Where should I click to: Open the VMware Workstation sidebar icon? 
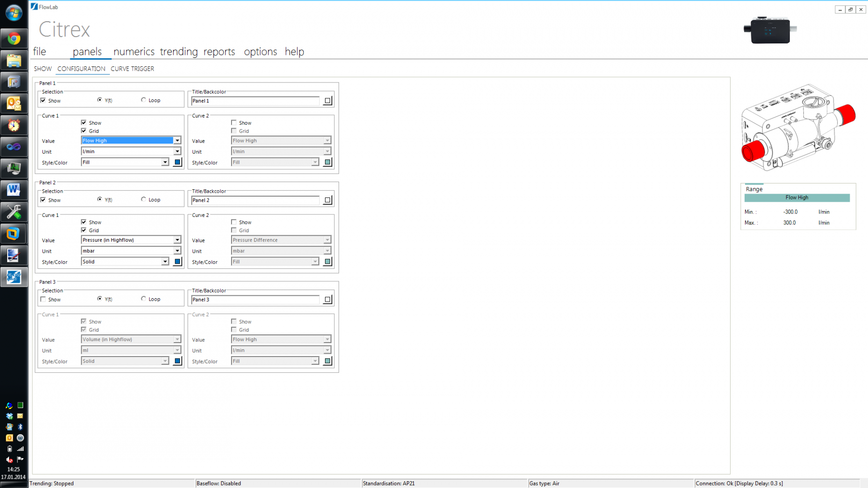pos(14,234)
